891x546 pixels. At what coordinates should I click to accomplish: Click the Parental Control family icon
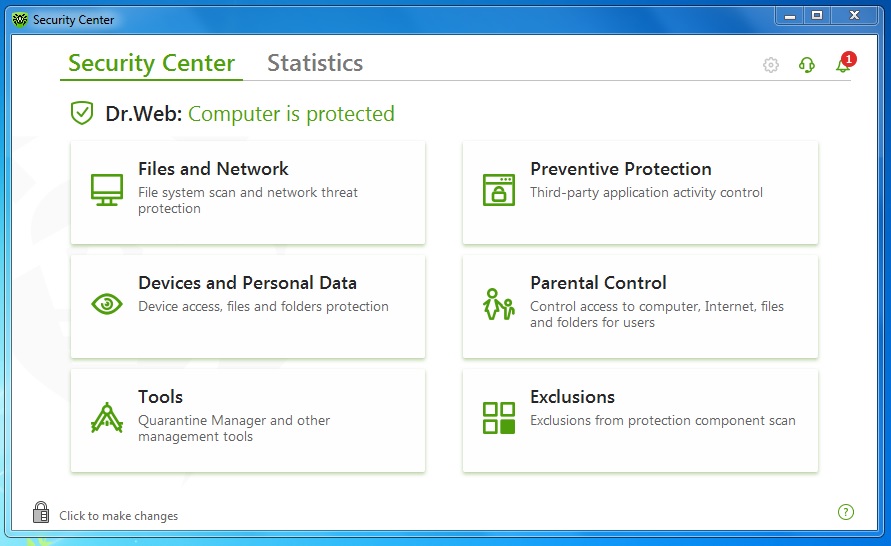coord(499,304)
